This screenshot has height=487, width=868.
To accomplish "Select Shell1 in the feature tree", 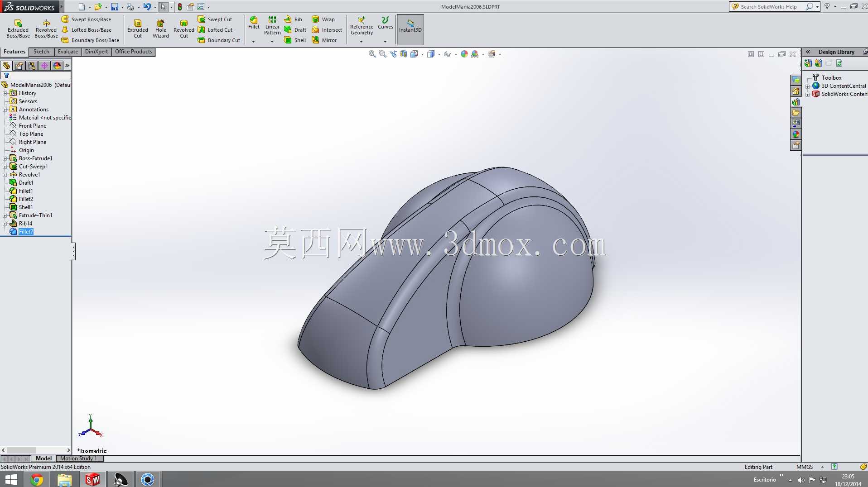I will click(26, 207).
